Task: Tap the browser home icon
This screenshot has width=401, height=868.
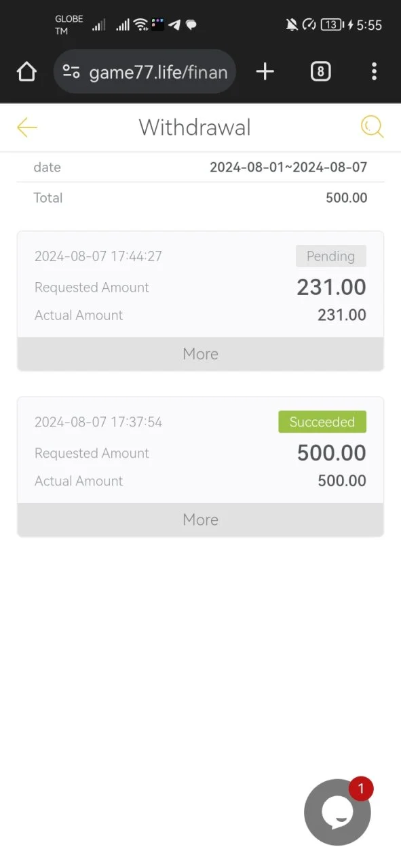Action: (x=26, y=71)
